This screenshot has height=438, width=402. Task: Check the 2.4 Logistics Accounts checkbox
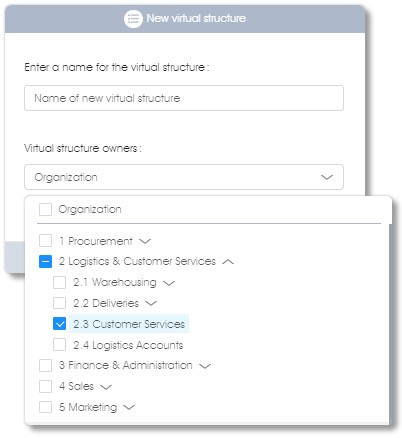pyautogui.click(x=59, y=345)
